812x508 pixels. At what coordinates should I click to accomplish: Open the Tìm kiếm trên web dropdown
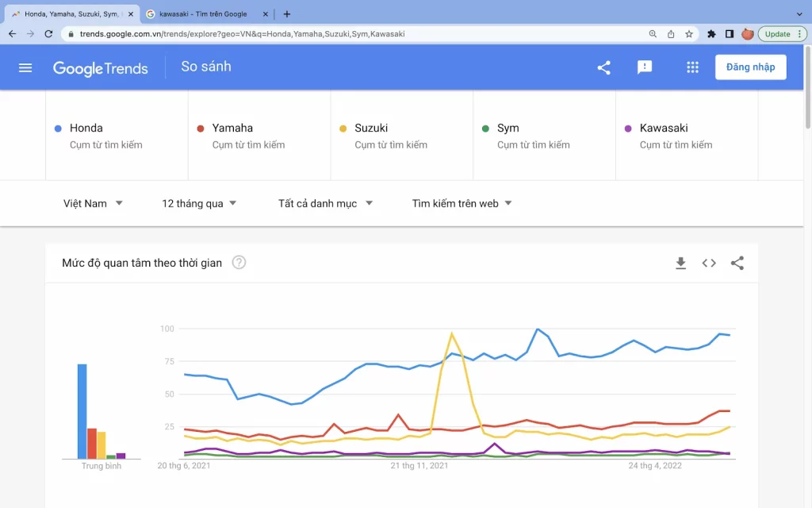pyautogui.click(x=462, y=203)
